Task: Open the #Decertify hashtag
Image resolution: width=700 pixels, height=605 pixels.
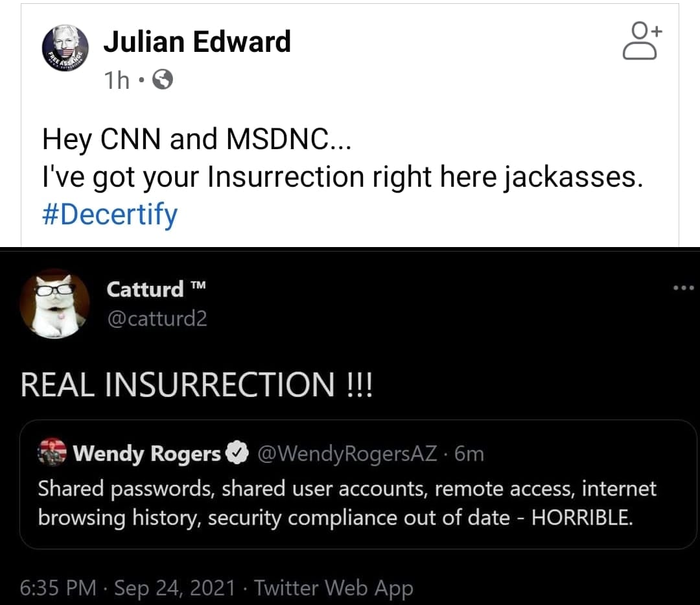Action: (110, 214)
